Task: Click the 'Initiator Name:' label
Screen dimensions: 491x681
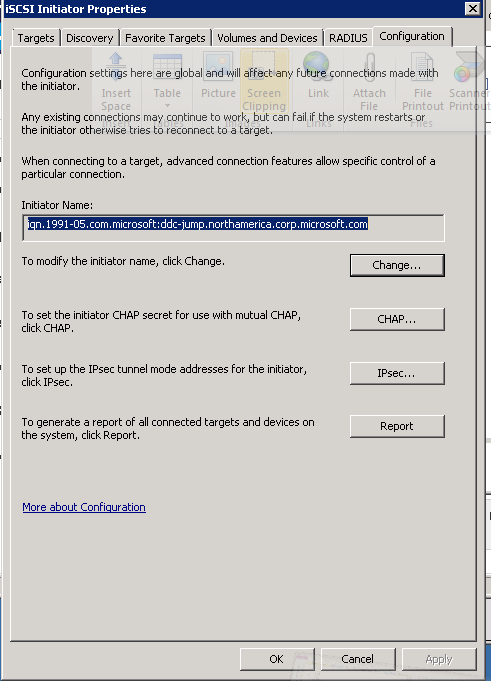Action: 57,205
